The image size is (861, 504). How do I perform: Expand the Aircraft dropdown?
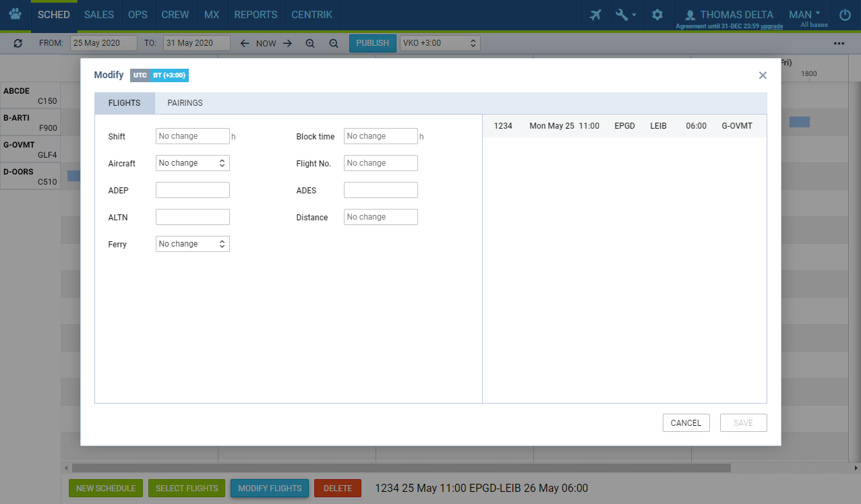click(x=192, y=163)
